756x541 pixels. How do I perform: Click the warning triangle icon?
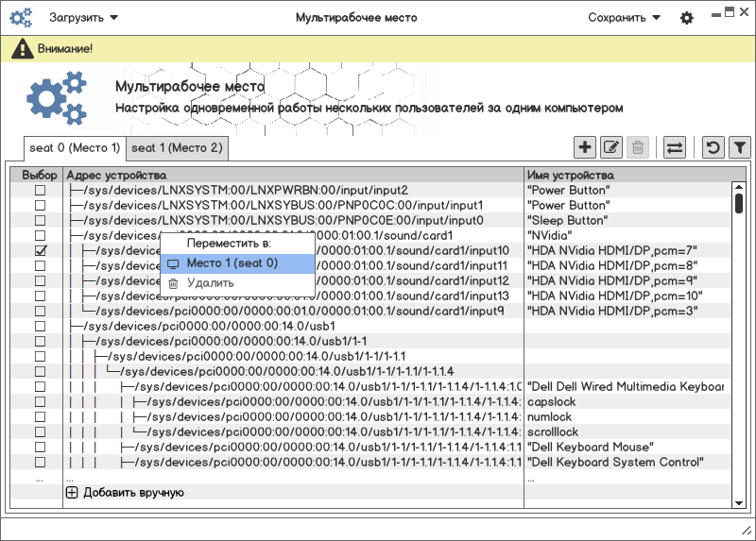click(22, 49)
